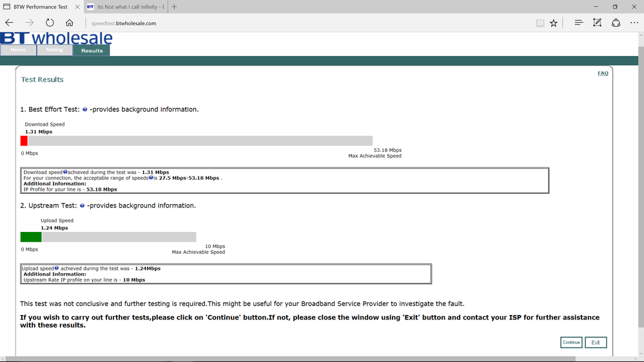Click the Test Results heading
The width and height of the screenshot is (644, 362).
[43, 80]
